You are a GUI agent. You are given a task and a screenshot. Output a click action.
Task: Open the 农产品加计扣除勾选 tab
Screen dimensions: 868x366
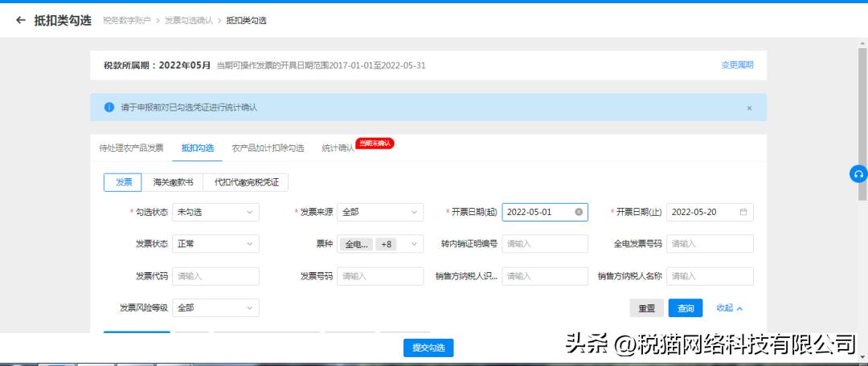pyautogui.click(x=268, y=148)
